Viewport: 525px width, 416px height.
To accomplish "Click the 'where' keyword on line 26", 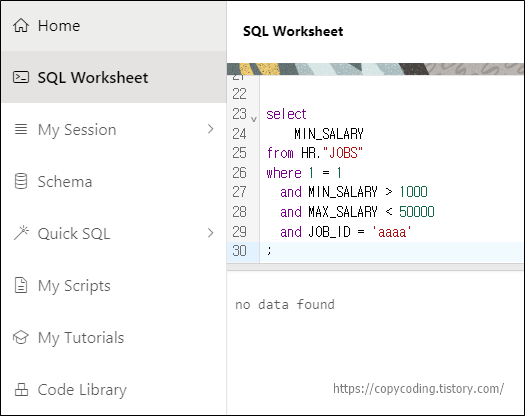I will (x=284, y=173).
